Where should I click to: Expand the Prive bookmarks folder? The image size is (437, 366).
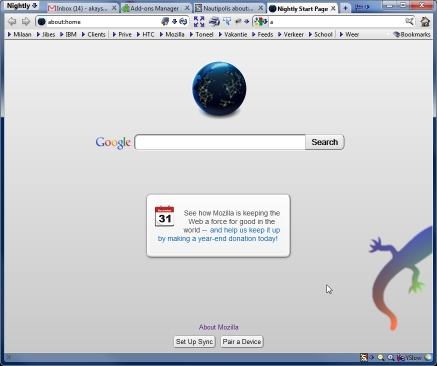point(122,34)
